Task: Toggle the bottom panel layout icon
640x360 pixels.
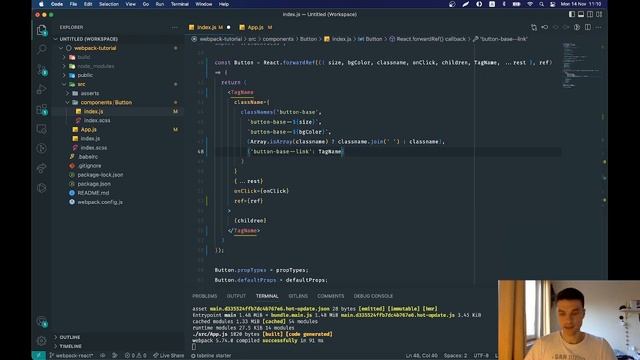Action: tap(581, 14)
